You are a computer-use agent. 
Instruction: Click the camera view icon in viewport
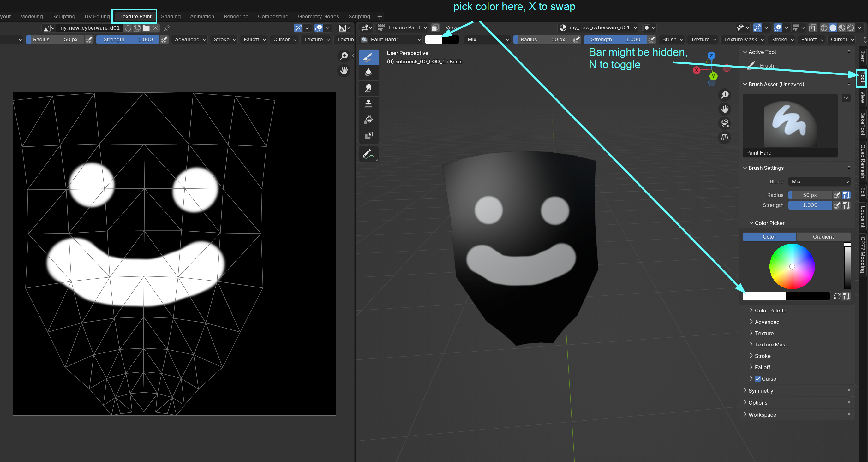tap(724, 123)
